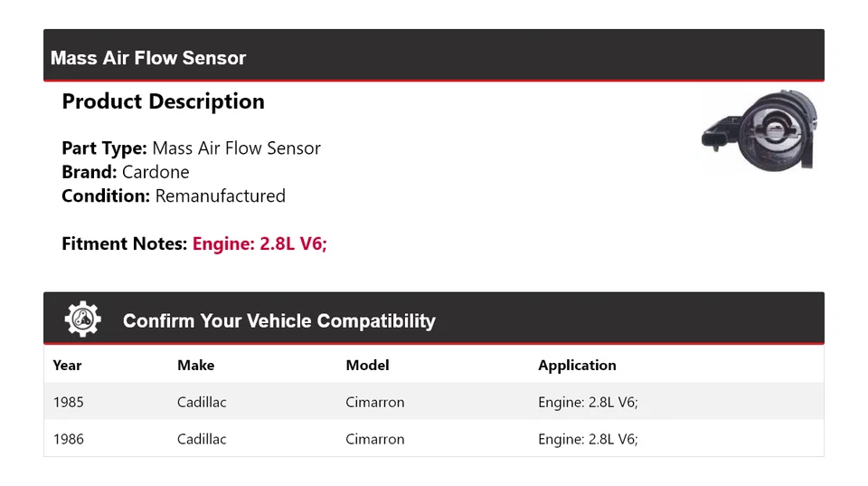The image size is (868, 486).
Task: Click Cimarron in the 1985 row
Action: pyautogui.click(x=374, y=402)
